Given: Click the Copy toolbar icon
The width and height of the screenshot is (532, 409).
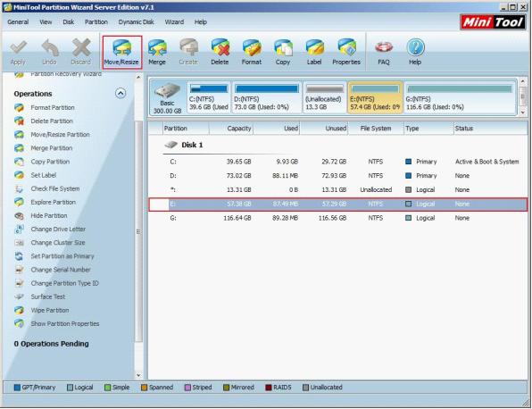Looking at the screenshot, I should point(283,53).
